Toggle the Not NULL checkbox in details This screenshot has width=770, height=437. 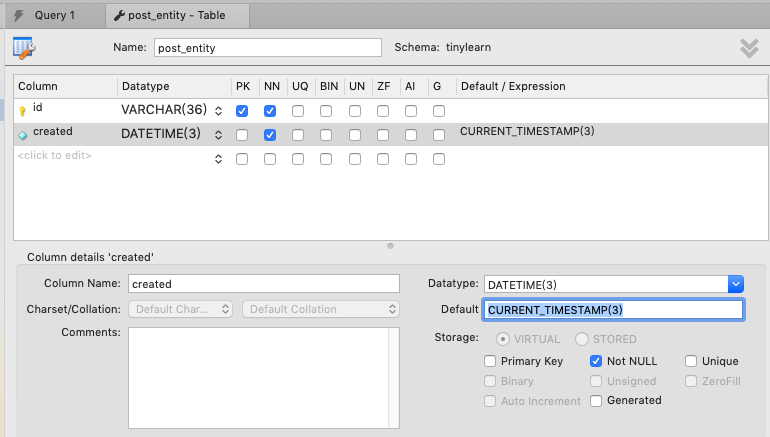point(597,361)
